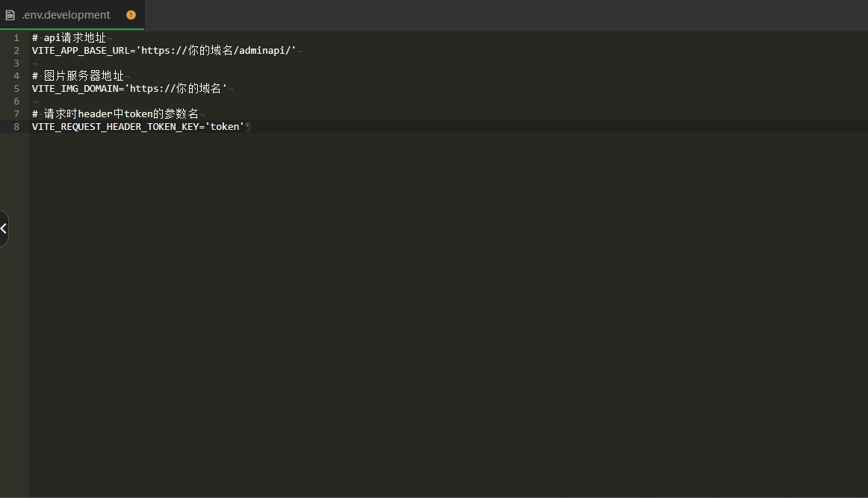Click the VITE_REQUEST_HEADER_TOKEN_KEY variable name

[x=115, y=127]
